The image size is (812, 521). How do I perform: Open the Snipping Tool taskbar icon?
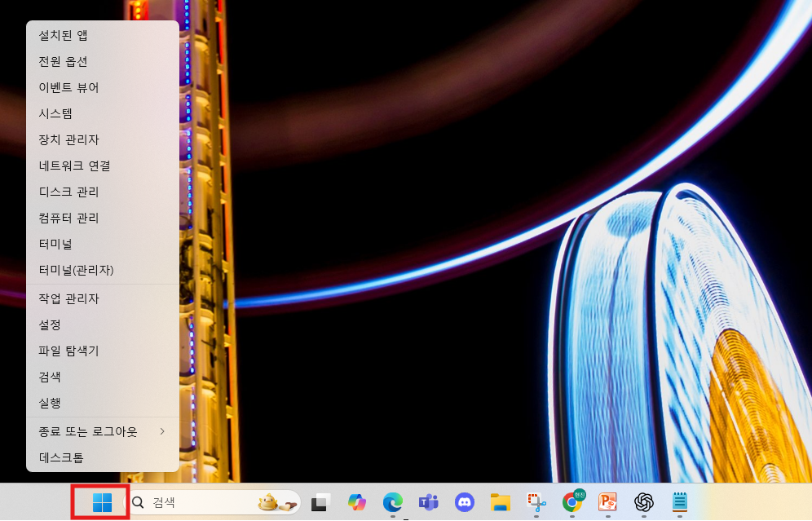[x=536, y=502]
